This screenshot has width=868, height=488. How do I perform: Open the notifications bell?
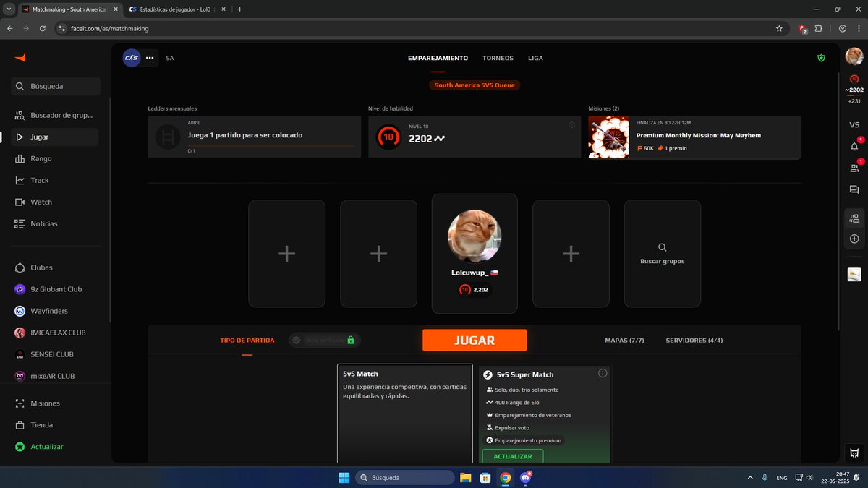coord(854,146)
